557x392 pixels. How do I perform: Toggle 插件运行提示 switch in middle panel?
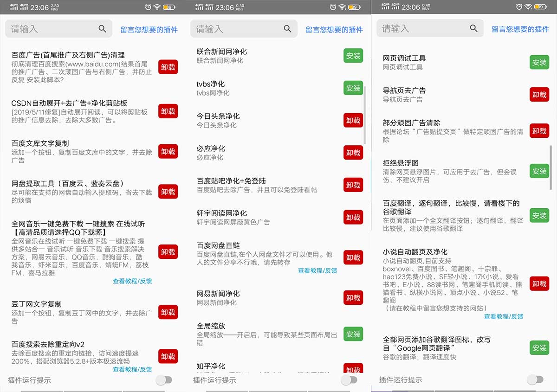coord(349,380)
